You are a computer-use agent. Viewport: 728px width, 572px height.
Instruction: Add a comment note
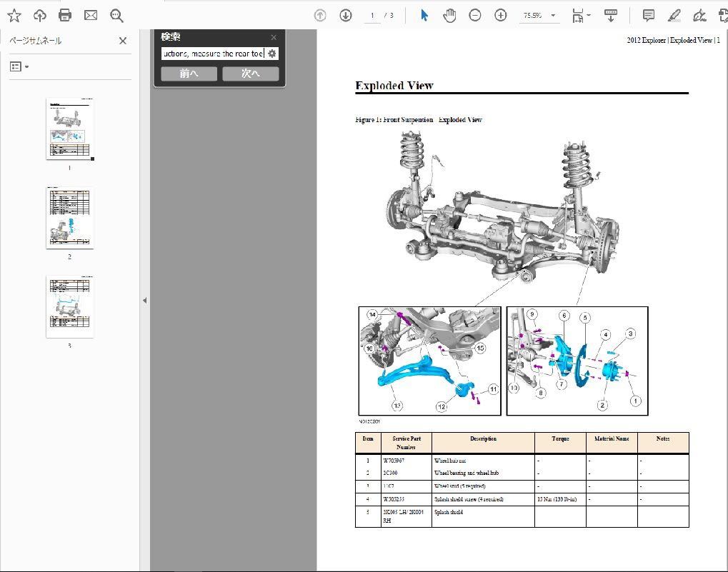pyautogui.click(x=649, y=15)
